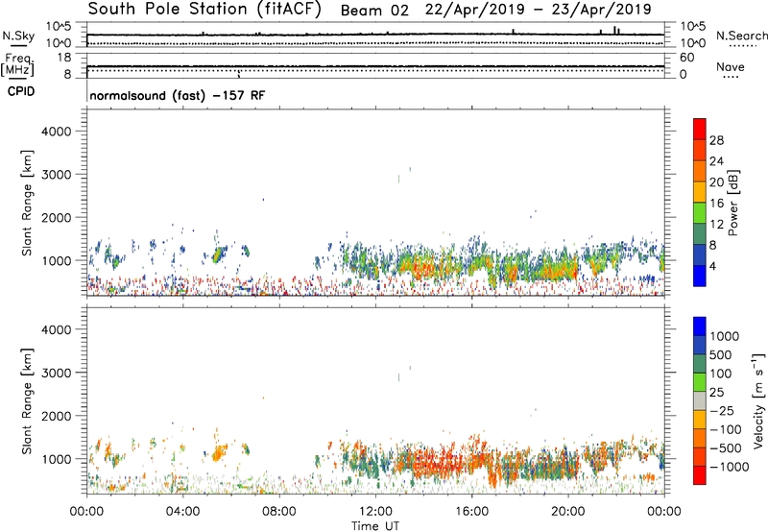
Task: Click the '08:00' time axis label
Action: (279, 512)
